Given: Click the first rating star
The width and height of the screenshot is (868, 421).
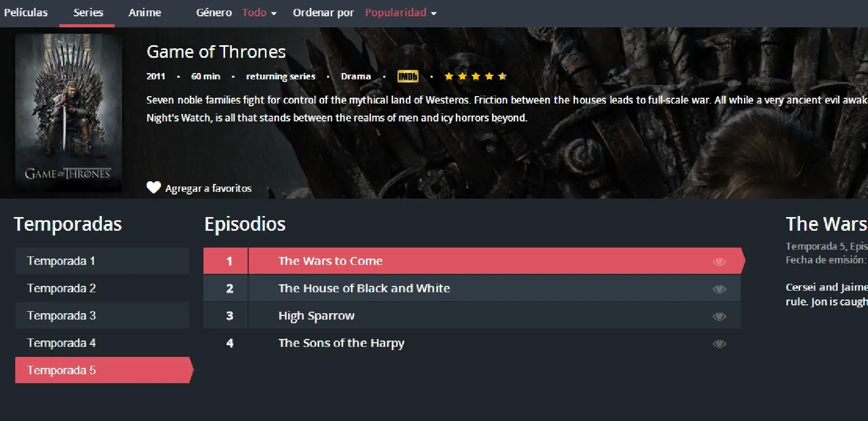Looking at the screenshot, I should (x=448, y=76).
